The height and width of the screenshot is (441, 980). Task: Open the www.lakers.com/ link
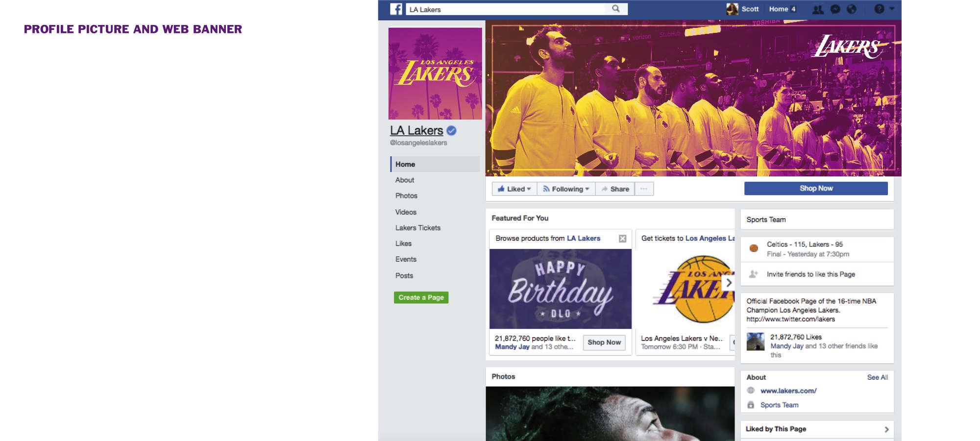pyautogui.click(x=788, y=391)
